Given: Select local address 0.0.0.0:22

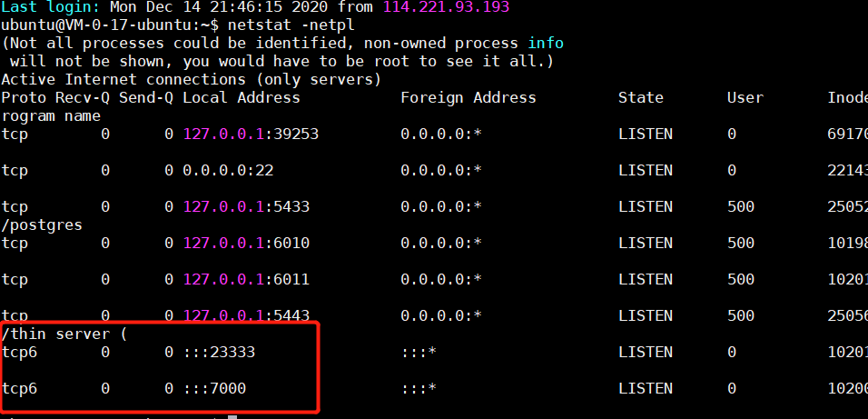Looking at the screenshot, I should 228,170.
